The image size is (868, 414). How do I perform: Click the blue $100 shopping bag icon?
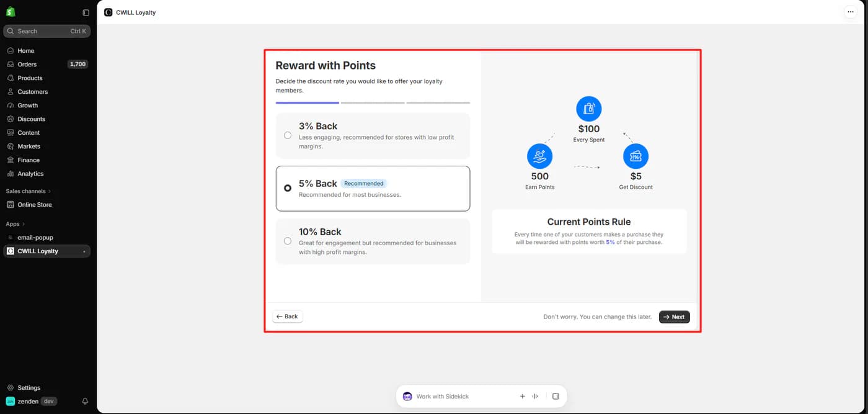pos(589,109)
